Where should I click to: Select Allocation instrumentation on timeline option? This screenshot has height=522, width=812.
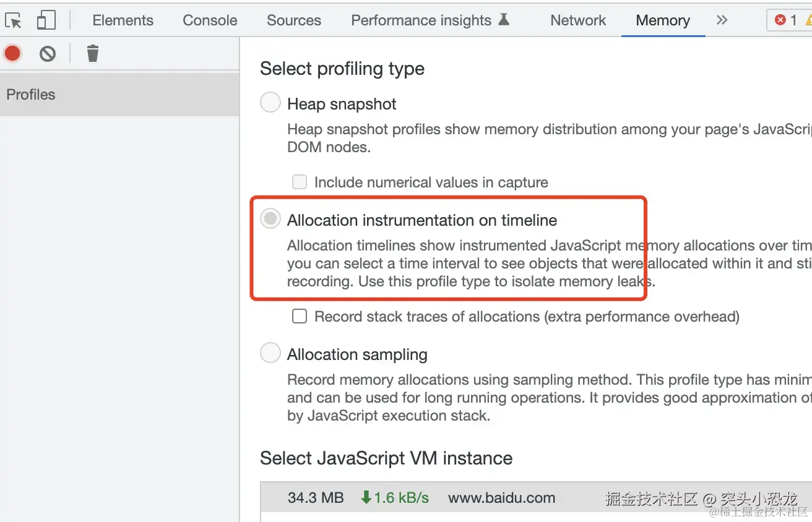pos(270,219)
